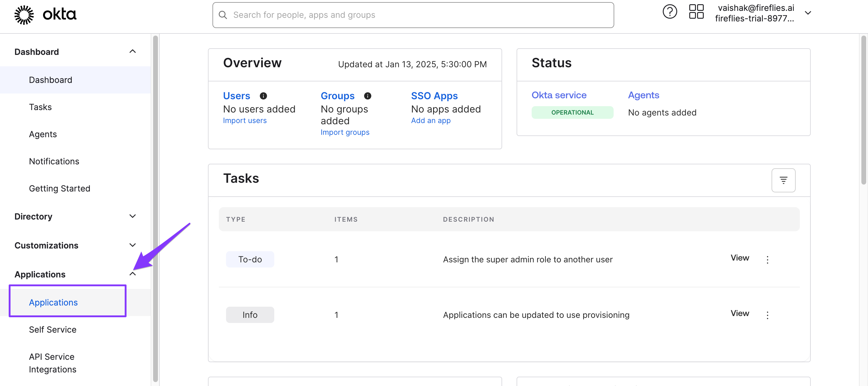Image resolution: width=868 pixels, height=386 pixels.
Task: Click the info icon beside Users
Action: tap(263, 96)
